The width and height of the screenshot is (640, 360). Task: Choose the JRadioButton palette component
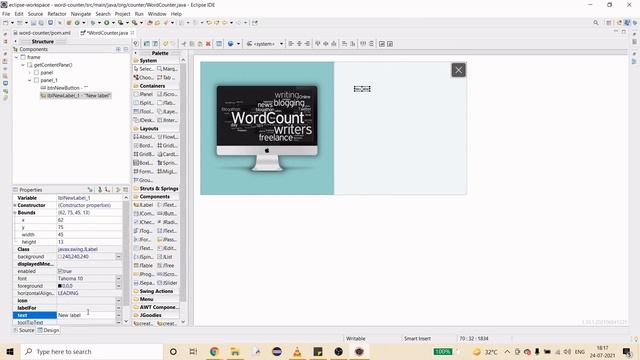[x=167, y=222]
